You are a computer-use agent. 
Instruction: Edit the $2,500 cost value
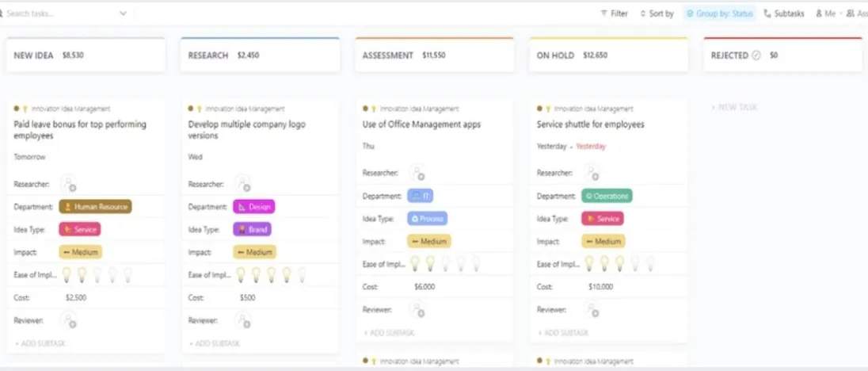click(x=76, y=297)
